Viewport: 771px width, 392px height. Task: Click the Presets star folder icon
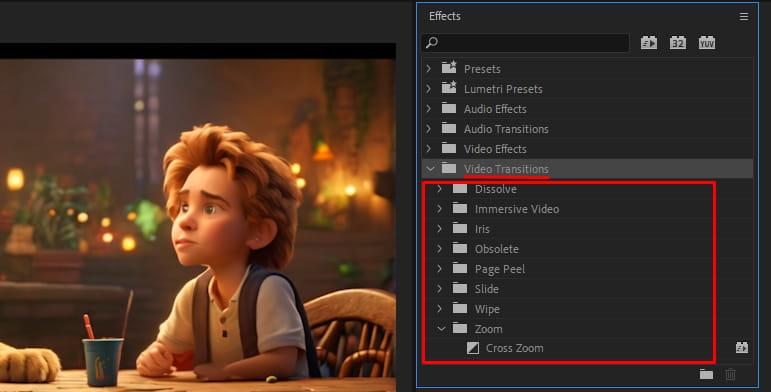coord(449,67)
